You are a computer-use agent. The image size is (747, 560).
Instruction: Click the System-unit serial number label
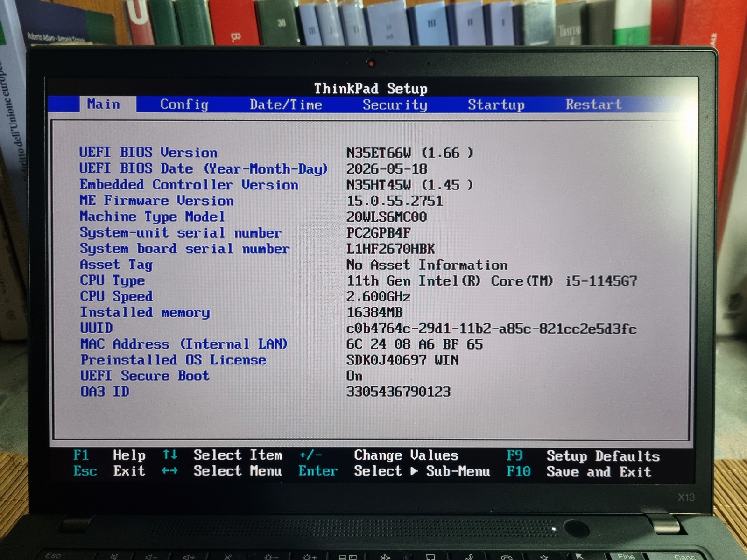[180, 233]
